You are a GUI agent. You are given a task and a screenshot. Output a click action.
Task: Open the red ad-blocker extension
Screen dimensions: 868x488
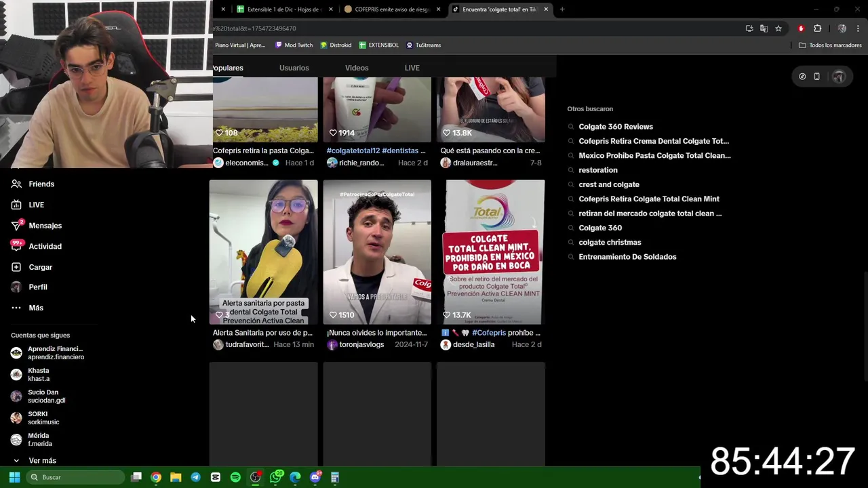coord(801,28)
